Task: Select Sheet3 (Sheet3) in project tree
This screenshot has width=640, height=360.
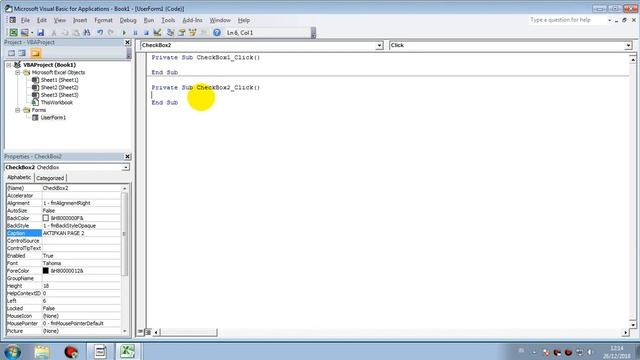Action: [x=59, y=95]
